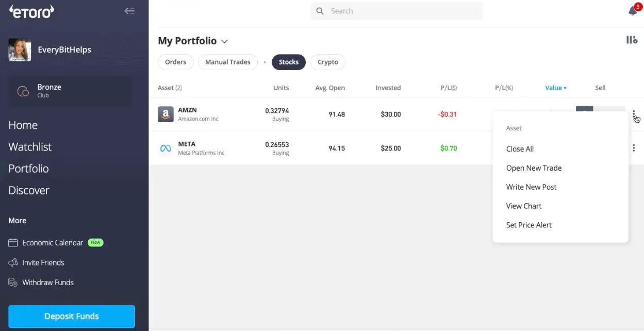Screen dimensions: 644x331
Task: Click the Economic Calendar icon
Action: coord(13,242)
